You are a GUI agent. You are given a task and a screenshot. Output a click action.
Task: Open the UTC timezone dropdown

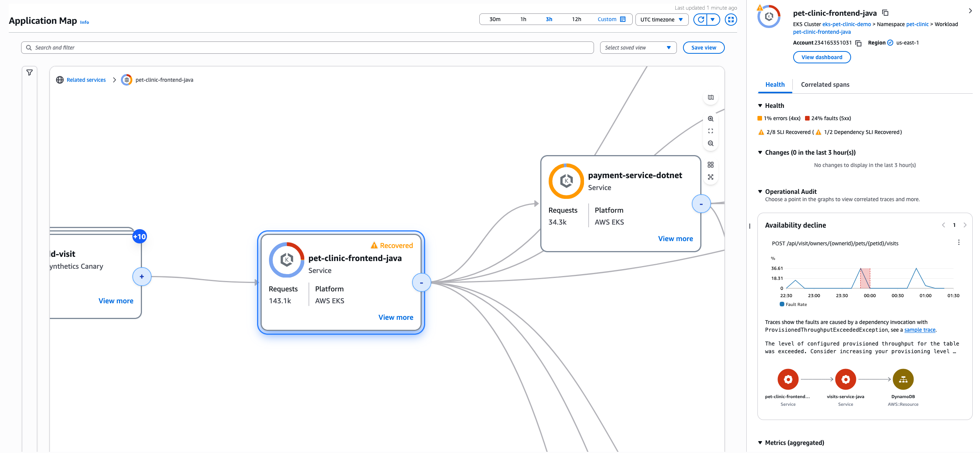click(662, 19)
